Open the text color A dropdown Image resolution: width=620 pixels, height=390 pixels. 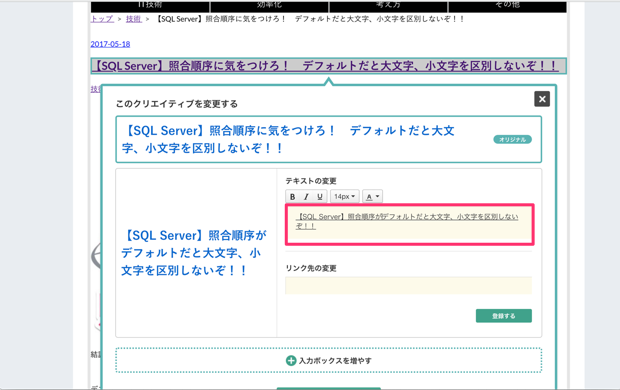click(x=372, y=197)
